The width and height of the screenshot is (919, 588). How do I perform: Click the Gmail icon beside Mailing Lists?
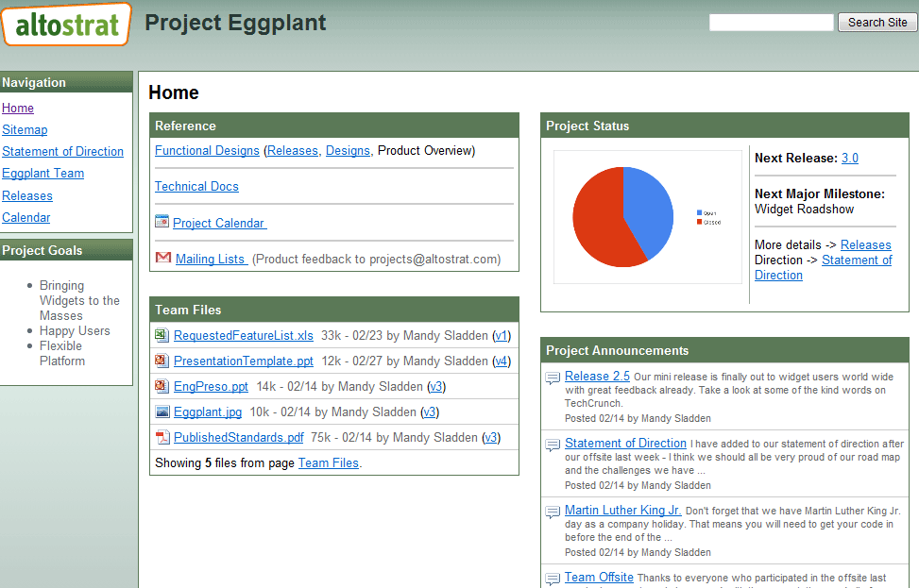[162, 259]
